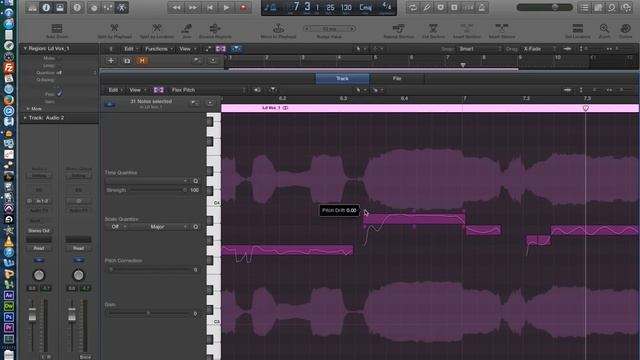Click Cut Section toolbar icon
This screenshot has width=640, height=360.
433,28
